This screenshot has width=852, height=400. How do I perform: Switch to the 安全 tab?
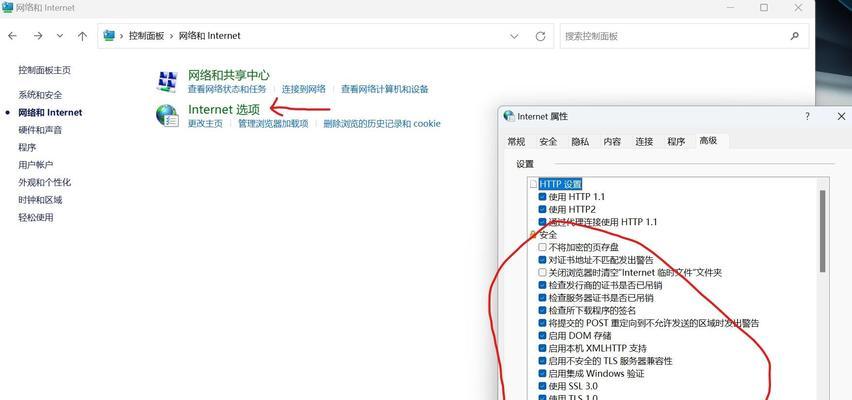(x=548, y=141)
